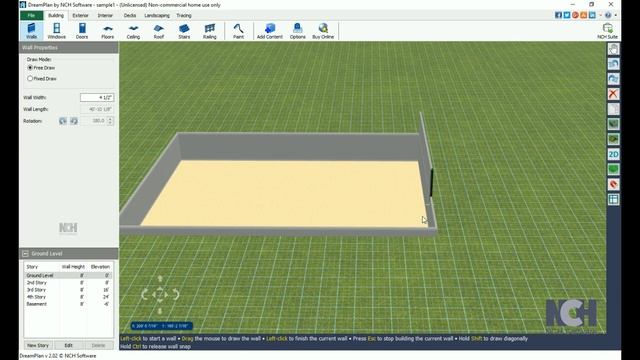Screen dimensions: 640x360
Task: Select the Roof tool
Action: (x=158, y=31)
